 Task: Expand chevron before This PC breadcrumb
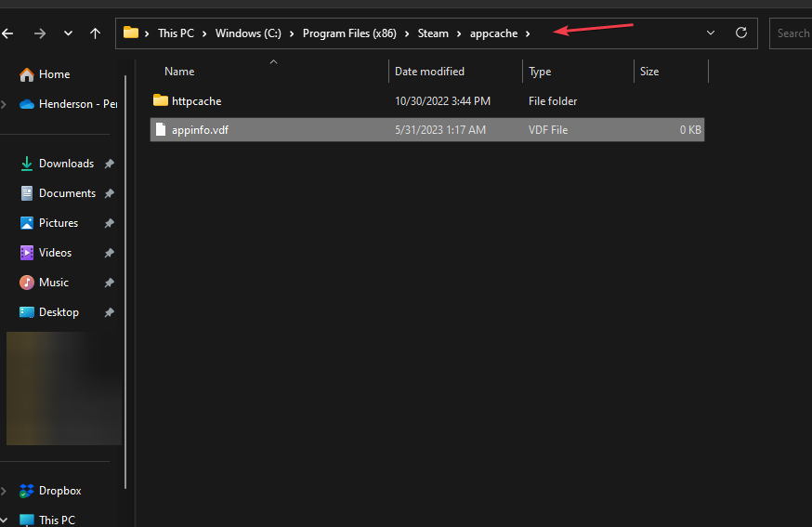click(x=147, y=33)
